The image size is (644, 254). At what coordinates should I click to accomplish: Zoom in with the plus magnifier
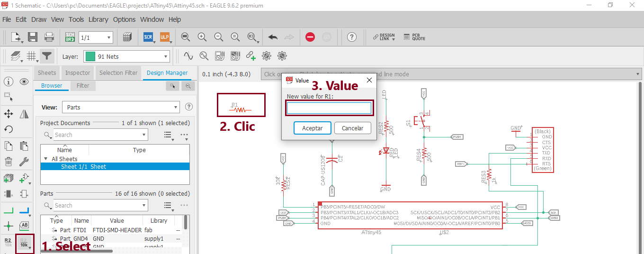202,37
